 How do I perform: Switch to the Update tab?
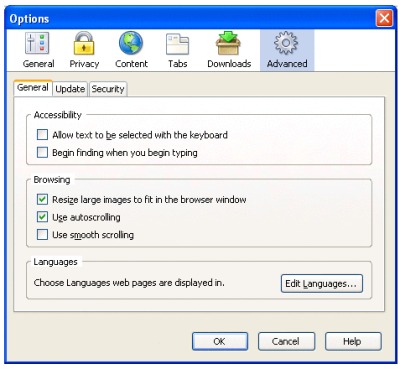70,89
